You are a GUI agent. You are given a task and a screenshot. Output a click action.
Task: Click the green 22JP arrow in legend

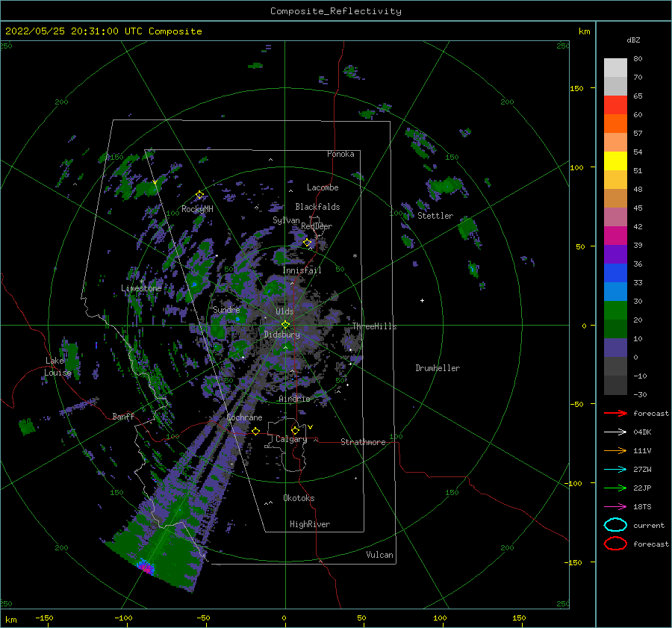point(615,488)
